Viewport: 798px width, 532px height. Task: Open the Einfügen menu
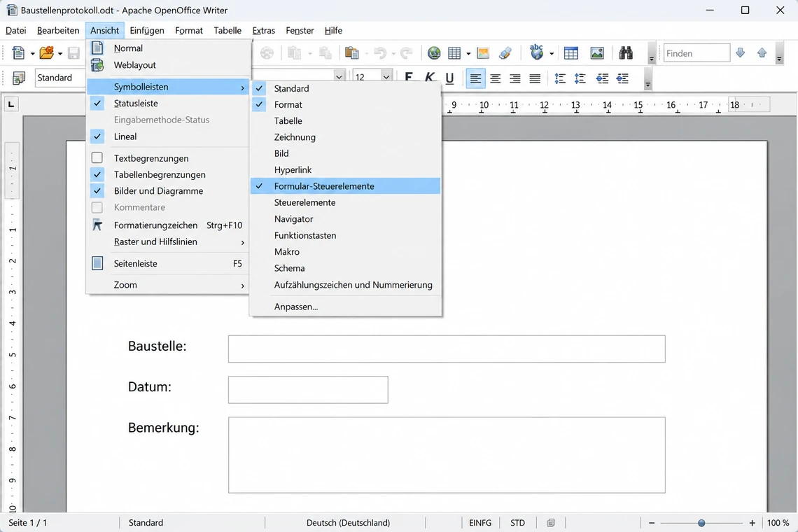point(146,31)
